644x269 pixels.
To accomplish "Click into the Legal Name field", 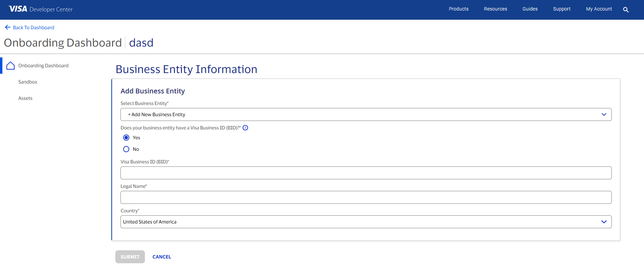I will click(365, 197).
